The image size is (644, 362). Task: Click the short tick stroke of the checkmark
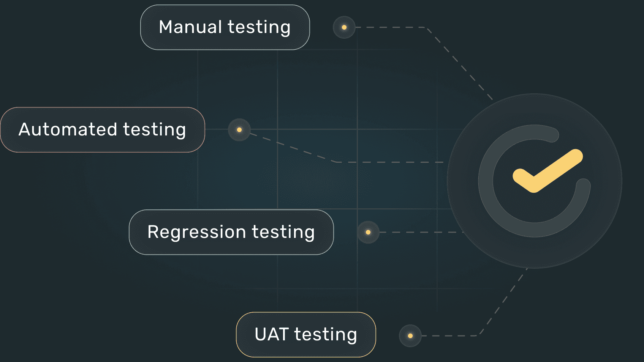point(523,180)
